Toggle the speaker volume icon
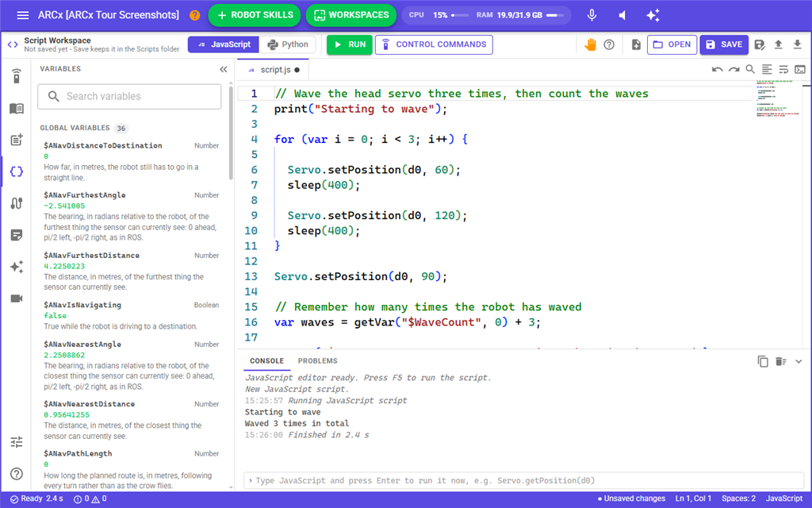The width and height of the screenshot is (812, 508). click(622, 15)
